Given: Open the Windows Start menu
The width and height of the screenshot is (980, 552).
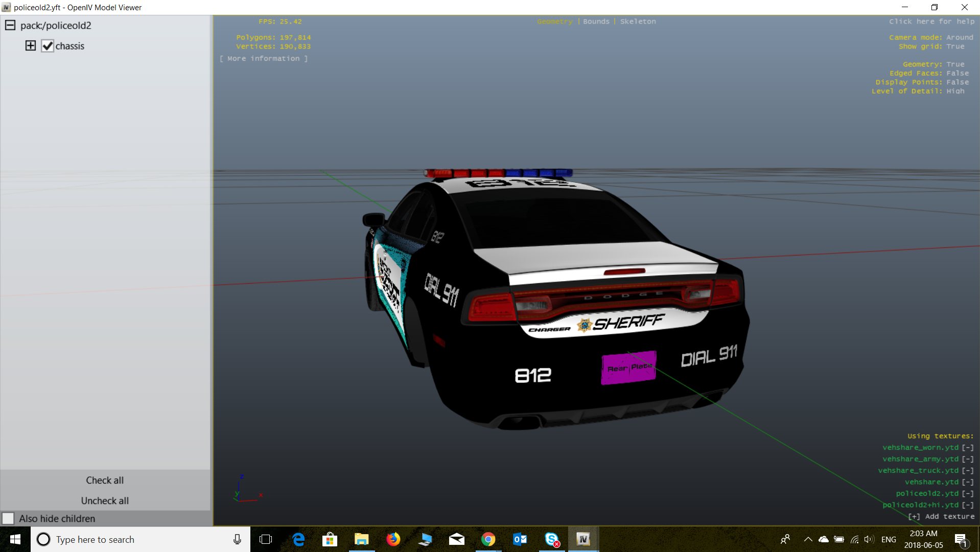Looking at the screenshot, I should 15,539.
